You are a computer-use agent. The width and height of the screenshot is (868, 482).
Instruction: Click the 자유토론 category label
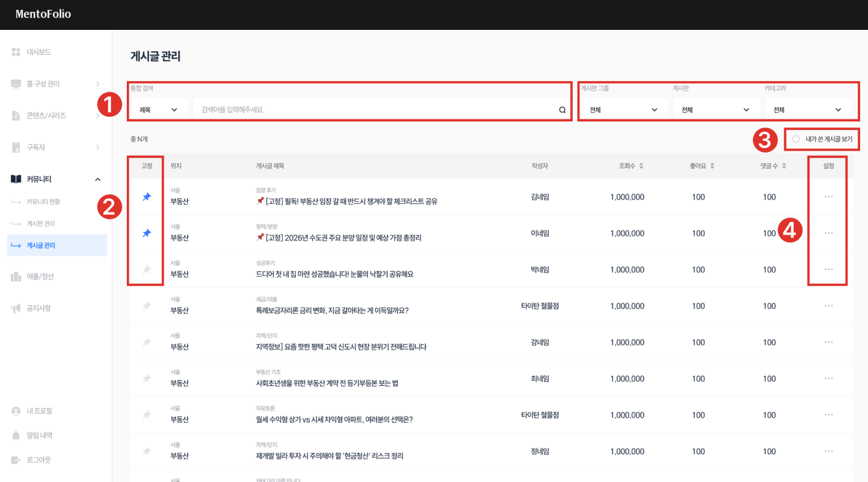265,409
